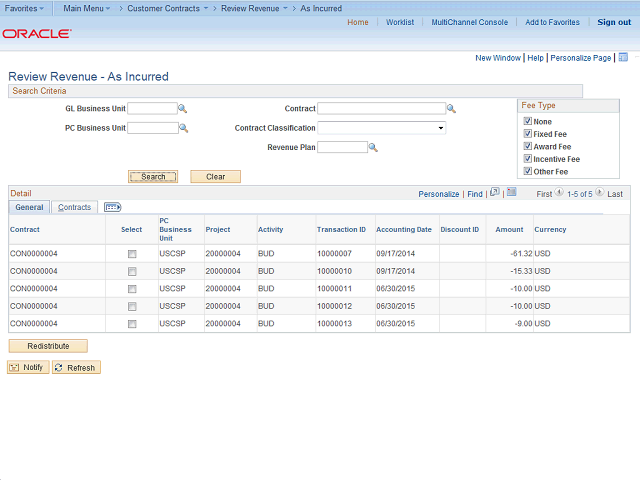Viewport: 640px width, 480px height.
Task: Switch to the Contracts tab
Action: coord(74,207)
